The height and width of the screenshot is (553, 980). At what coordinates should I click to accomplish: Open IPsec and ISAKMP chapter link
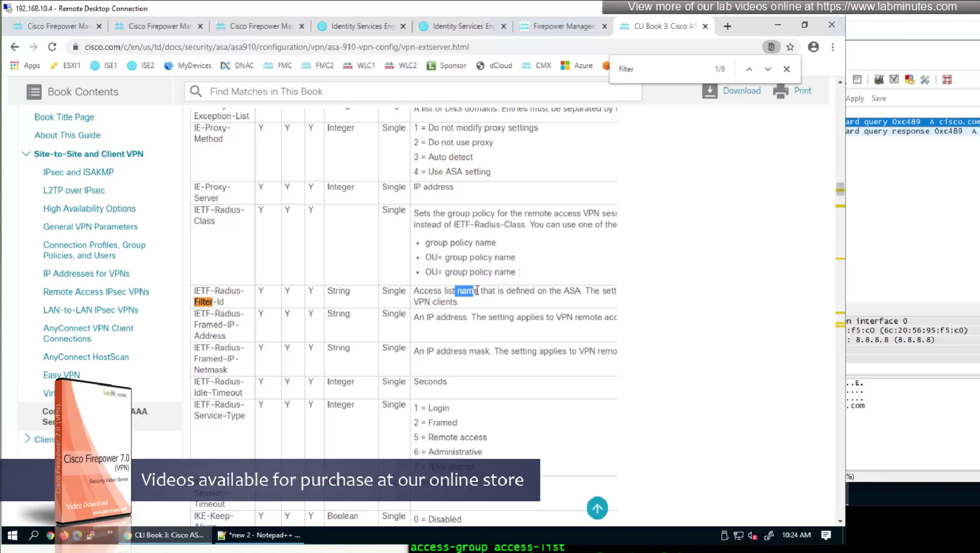tap(79, 172)
